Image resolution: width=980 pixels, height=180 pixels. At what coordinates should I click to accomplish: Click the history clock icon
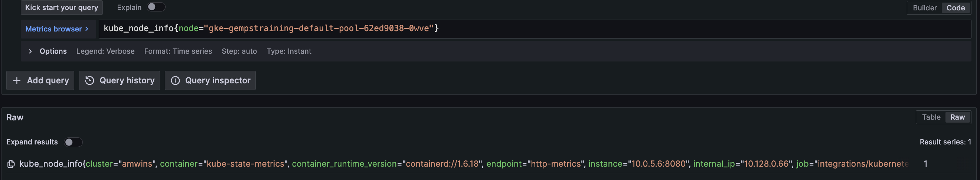89,80
